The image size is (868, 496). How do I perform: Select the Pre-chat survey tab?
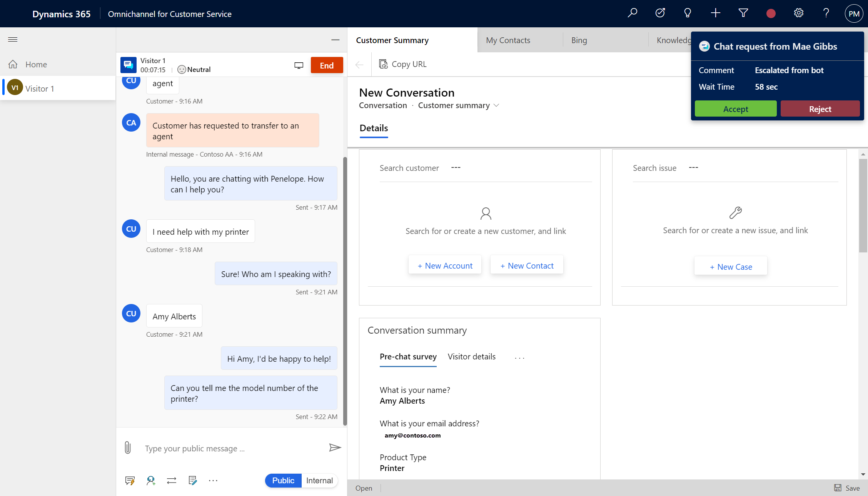pyautogui.click(x=408, y=356)
